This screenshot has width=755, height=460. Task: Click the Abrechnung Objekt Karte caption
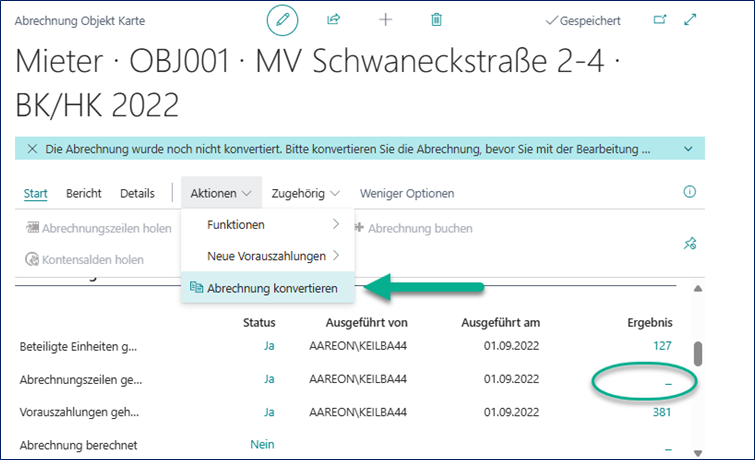coord(79,21)
